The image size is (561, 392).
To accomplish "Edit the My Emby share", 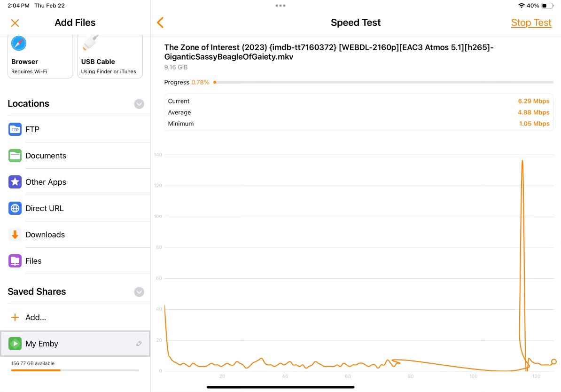I will (139, 344).
